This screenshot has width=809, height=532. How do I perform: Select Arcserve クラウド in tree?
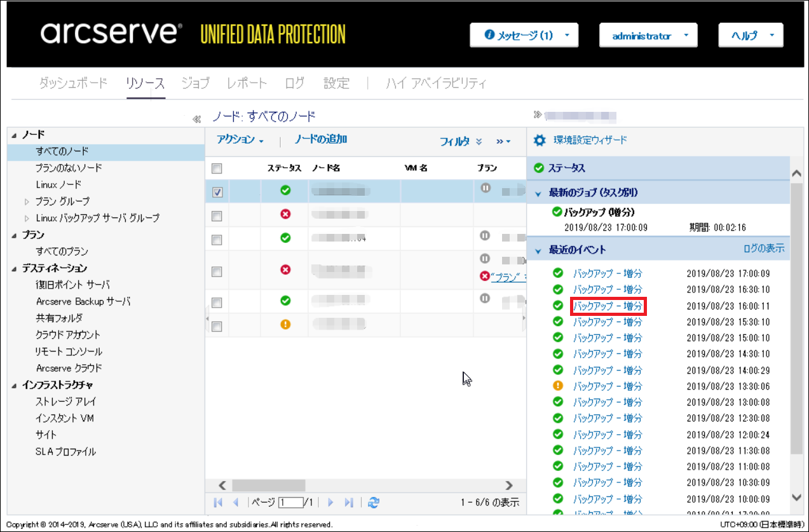coord(69,368)
